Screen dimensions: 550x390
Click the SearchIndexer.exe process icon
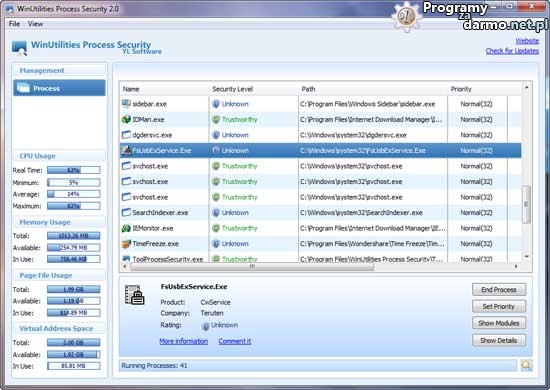pyautogui.click(x=126, y=213)
